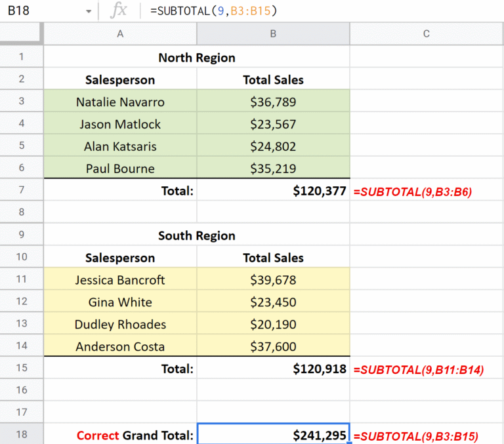This screenshot has width=504, height=444.
Task: Select the $23,567 cell
Action: click(x=273, y=123)
